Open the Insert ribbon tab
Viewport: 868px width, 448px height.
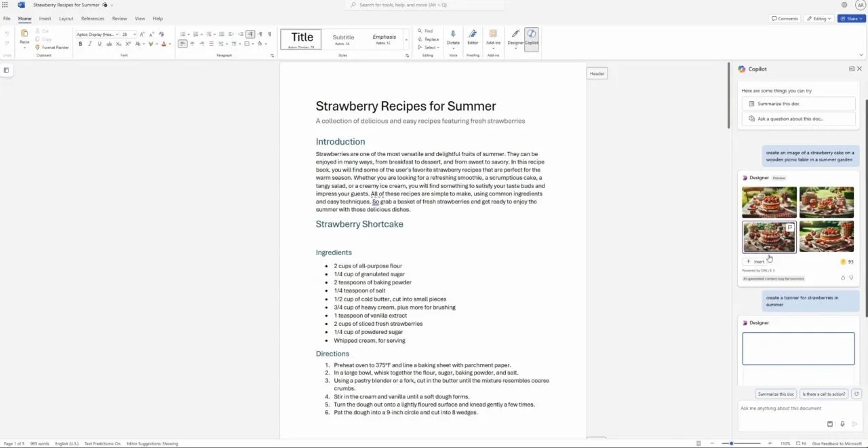coord(45,18)
